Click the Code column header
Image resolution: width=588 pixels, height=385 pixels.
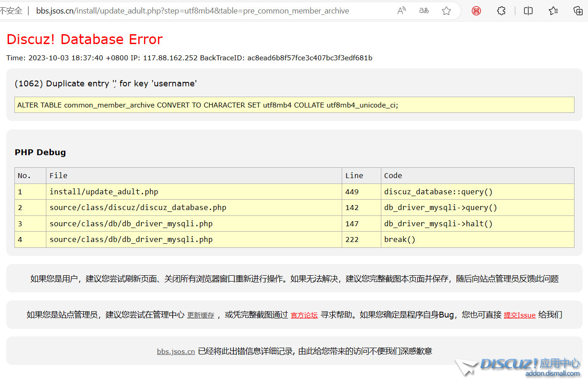coord(478,175)
